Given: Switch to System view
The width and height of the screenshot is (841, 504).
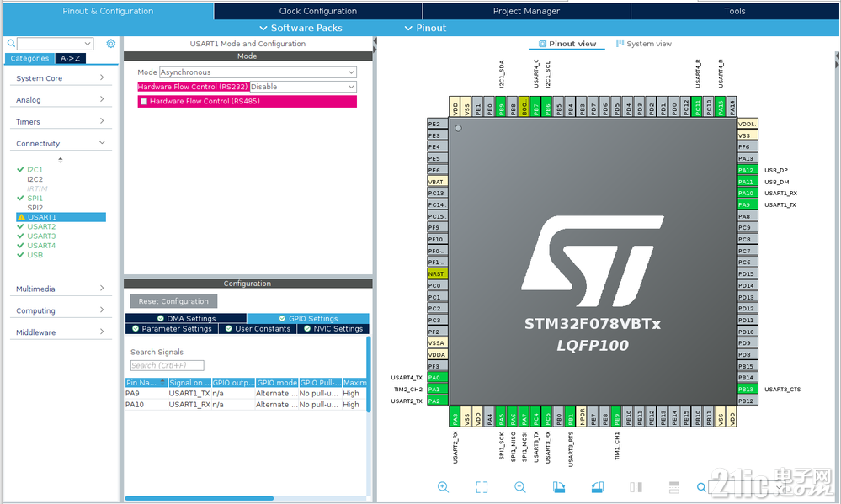Looking at the screenshot, I should (644, 44).
